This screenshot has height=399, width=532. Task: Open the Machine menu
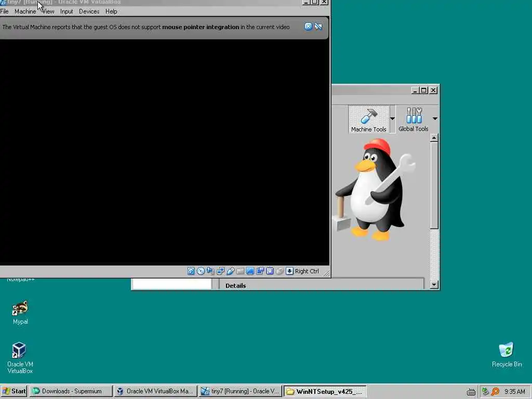point(25,11)
